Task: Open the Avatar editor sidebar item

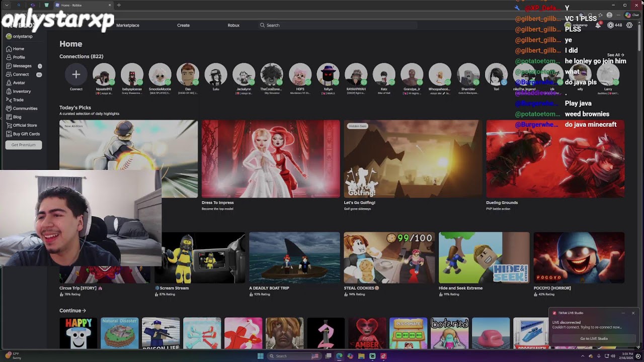Action: pyautogui.click(x=16, y=83)
